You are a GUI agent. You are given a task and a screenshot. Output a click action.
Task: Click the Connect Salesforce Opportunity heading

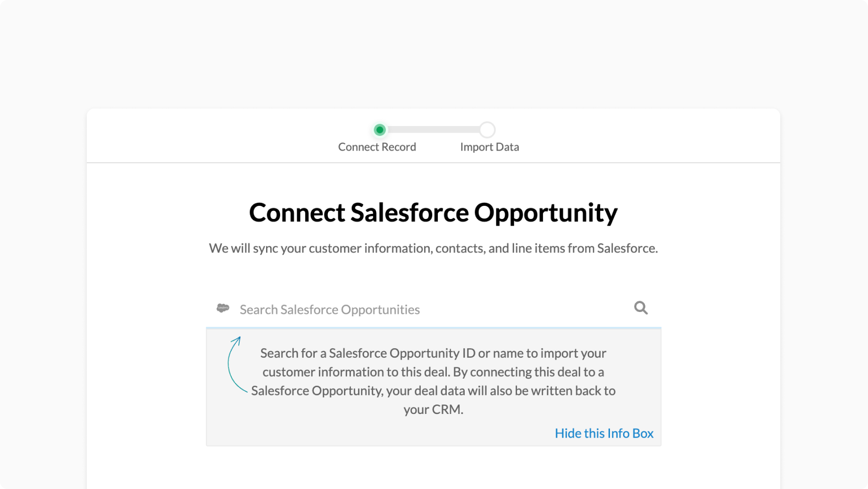[x=433, y=212]
